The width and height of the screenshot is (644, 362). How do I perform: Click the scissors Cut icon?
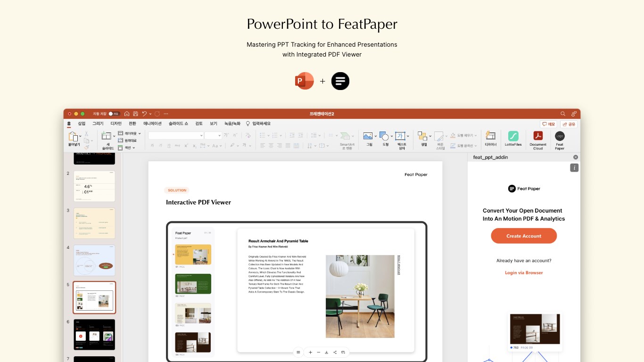click(86, 134)
